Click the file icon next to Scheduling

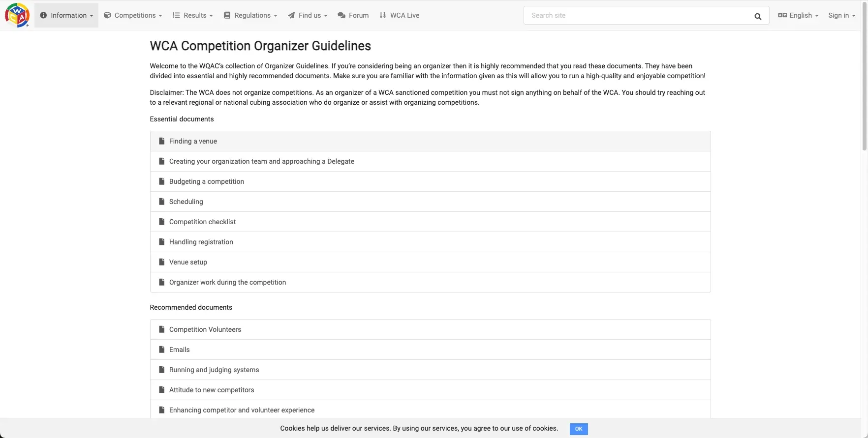(x=161, y=202)
